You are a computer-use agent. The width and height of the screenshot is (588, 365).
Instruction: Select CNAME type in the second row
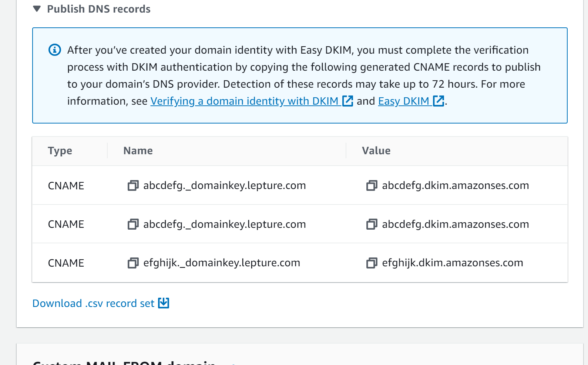(x=66, y=224)
